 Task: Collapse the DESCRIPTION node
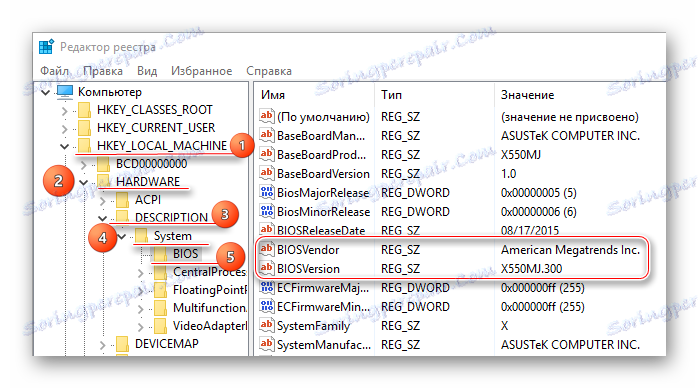point(103,218)
